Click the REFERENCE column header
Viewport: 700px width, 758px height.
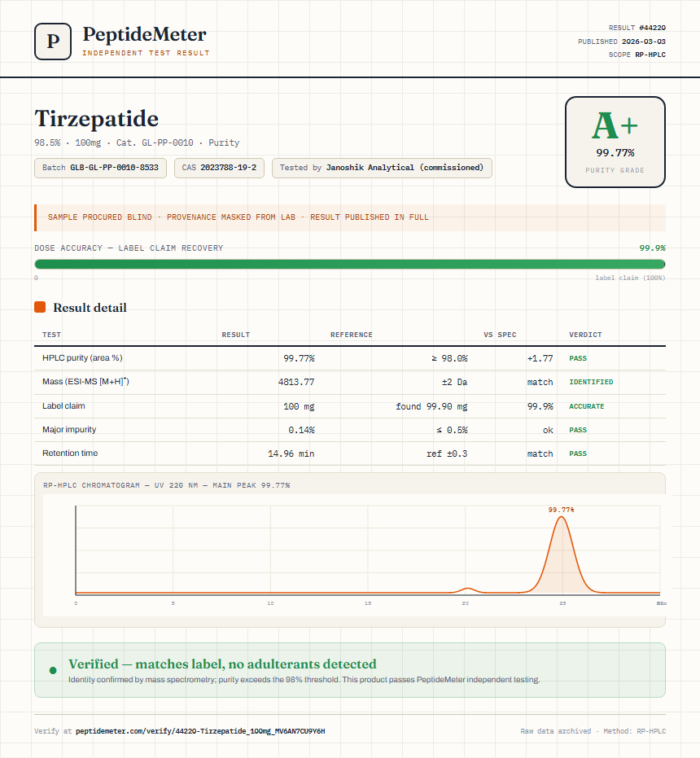[x=352, y=335]
